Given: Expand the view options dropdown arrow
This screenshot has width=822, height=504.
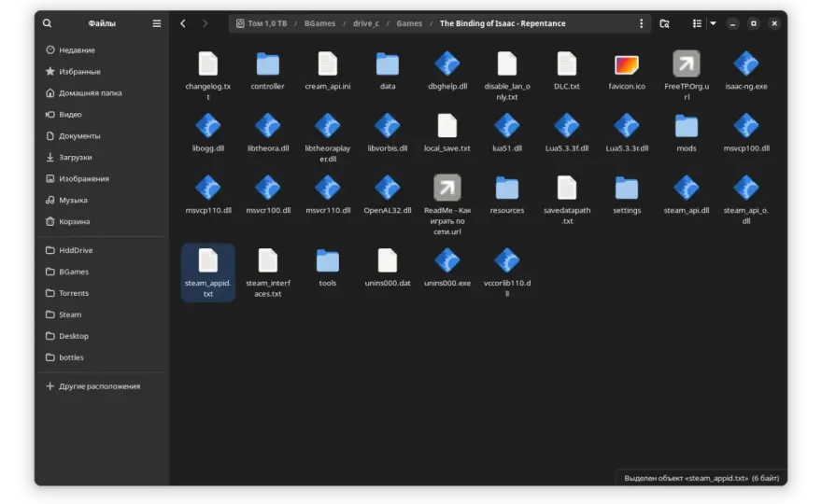Looking at the screenshot, I should 713,23.
